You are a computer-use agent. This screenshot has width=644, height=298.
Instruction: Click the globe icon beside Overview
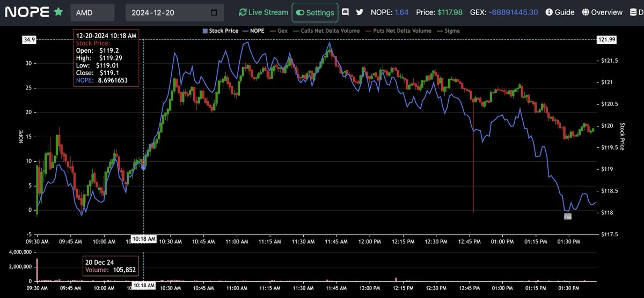(x=586, y=12)
